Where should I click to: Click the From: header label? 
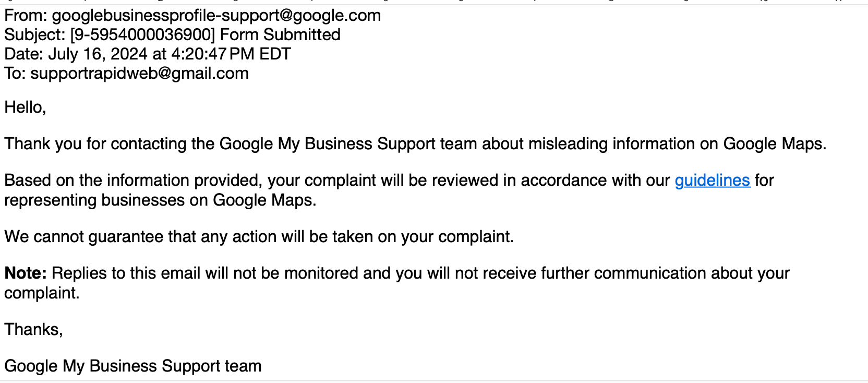click(x=26, y=16)
